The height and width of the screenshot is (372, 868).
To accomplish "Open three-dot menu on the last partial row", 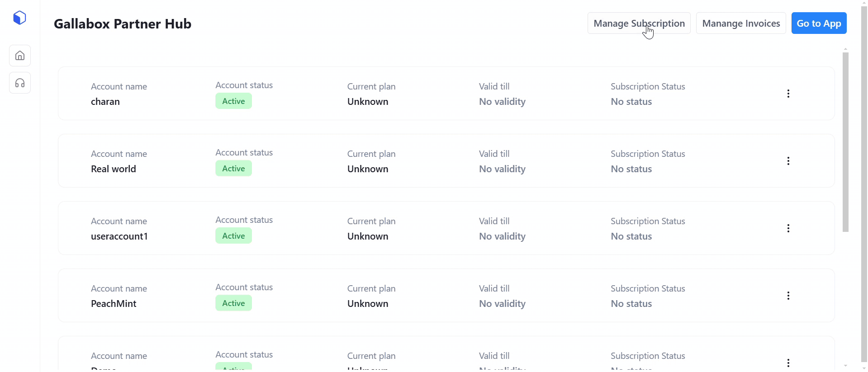I will pos(788,363).
